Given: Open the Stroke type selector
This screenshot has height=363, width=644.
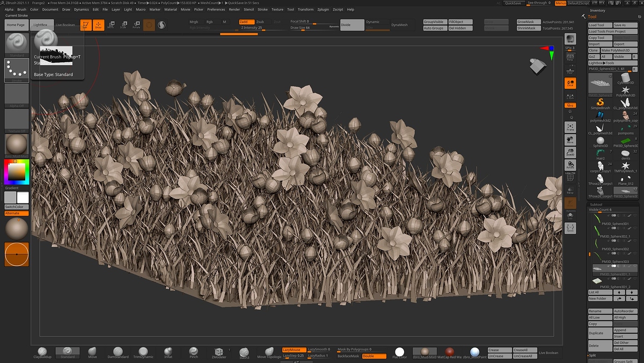Looking at the screenshot, I should pos(17,70).
